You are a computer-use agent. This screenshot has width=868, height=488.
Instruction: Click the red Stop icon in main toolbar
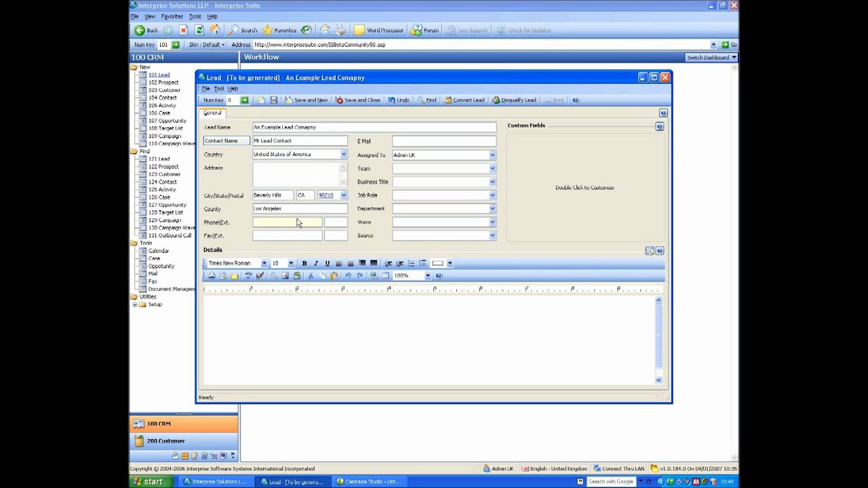tap(183, 30)
